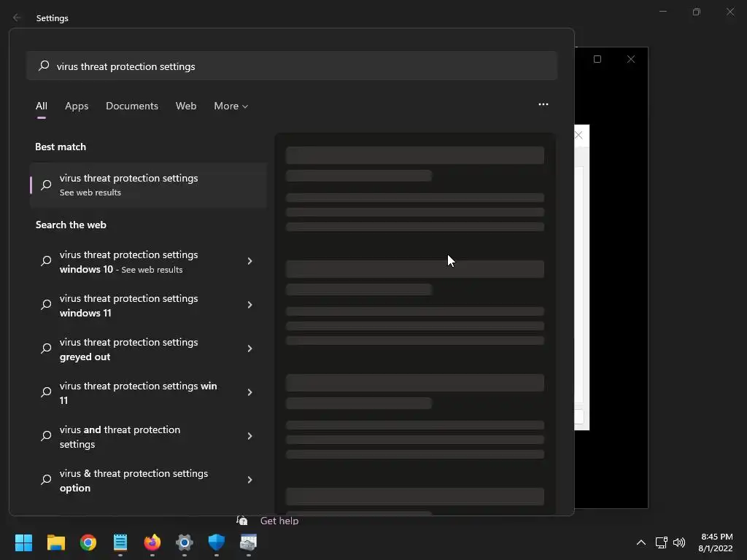
Task: Close the Settings window
Action: 730,12
